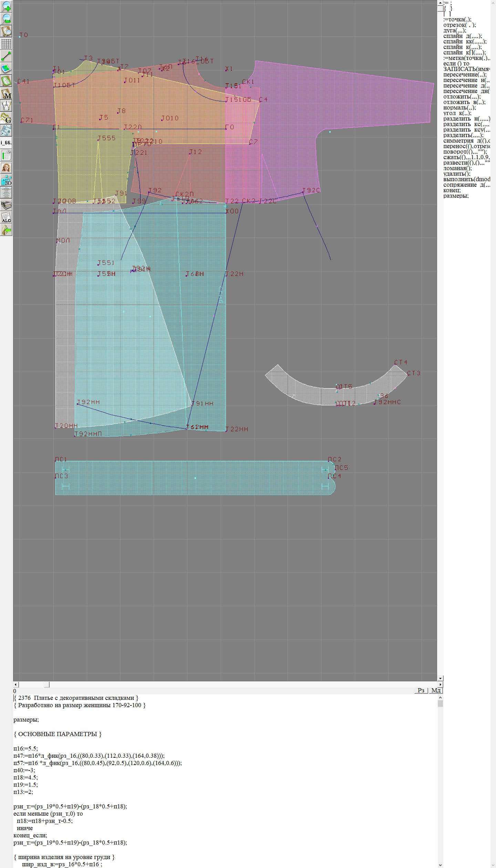
Task: Click the compass drafting tool icon
Action: click(6, 106)
